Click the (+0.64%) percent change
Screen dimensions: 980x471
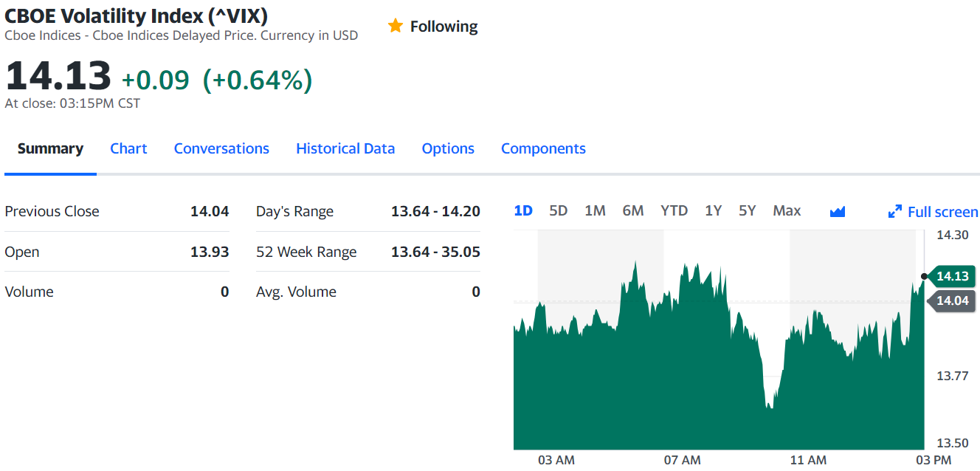tap(258, 80)
